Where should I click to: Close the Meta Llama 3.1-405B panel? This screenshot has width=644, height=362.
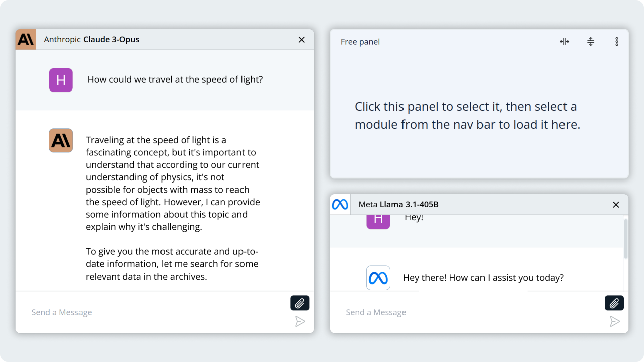pos(616,205)
